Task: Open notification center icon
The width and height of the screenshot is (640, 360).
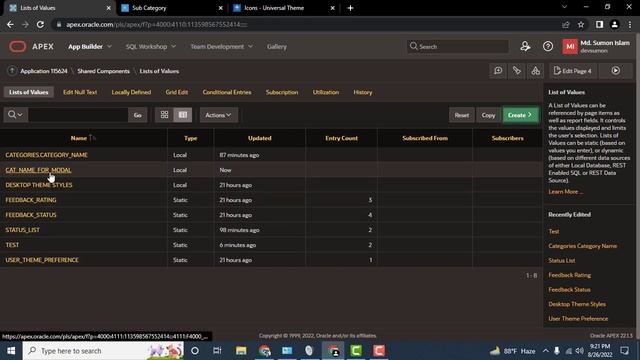Action: click(624, 351)
